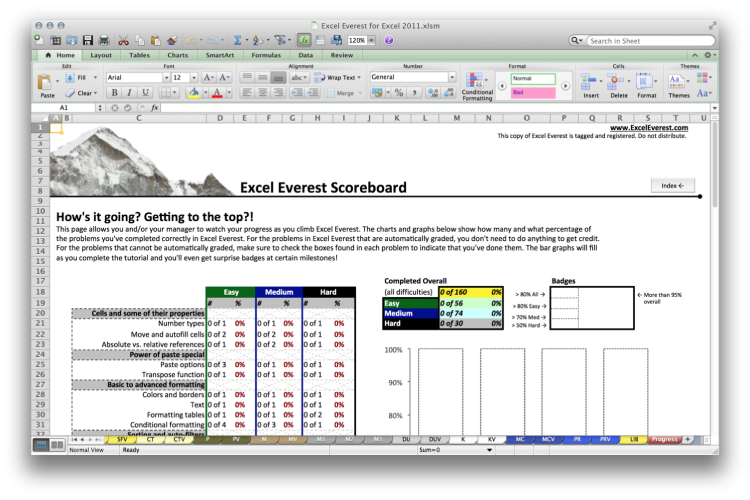Open the borders dropdown arrow
The width and height of the screenshot is (750, 500).
tap(175, 93)
